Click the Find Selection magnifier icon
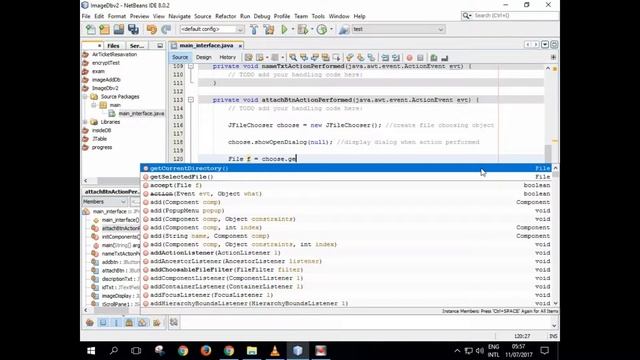Image resolution: width=640 pixels, height=360 pixels. (293, 58)
